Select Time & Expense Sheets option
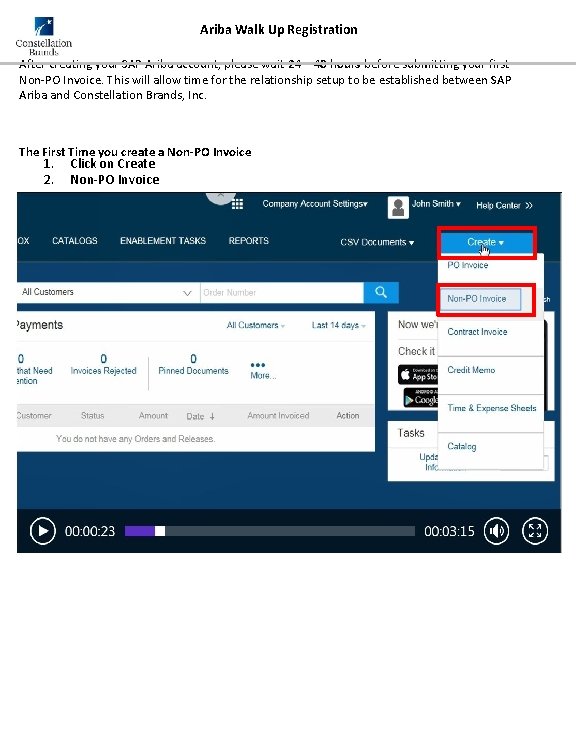Image resolution: width=576 pixels, height=756 pixels. point(492,408)
